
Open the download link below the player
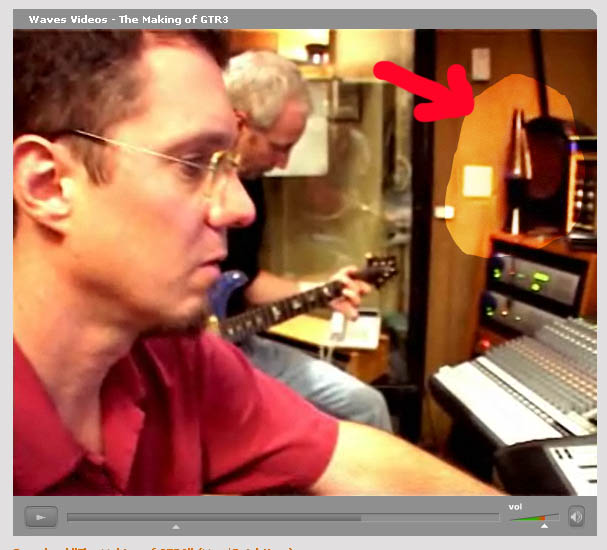click(x=153, y=548)
